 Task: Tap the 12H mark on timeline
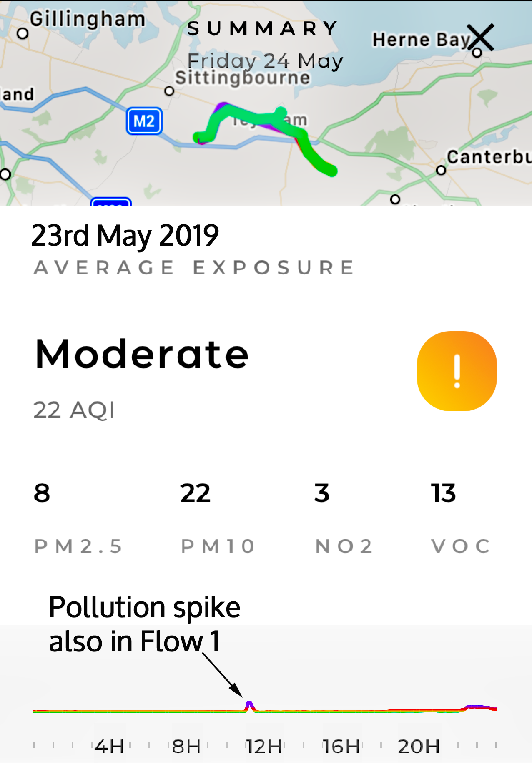coord(263,746)
